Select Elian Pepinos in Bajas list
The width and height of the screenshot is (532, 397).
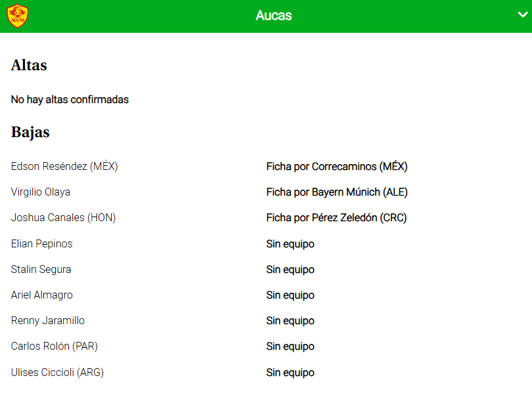(42, 244)
